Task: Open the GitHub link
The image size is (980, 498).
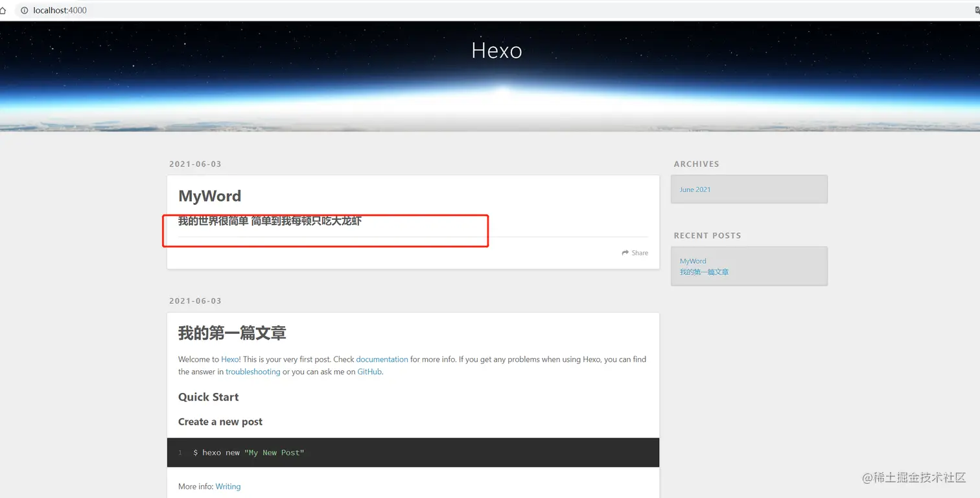Action: point(369,372)
